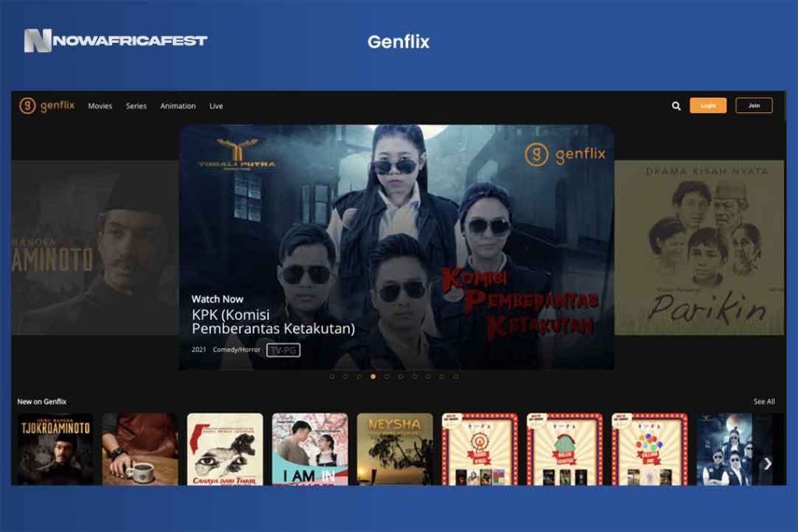Open the KPK (Komisi Pemberantas Ketakutan) title
Image resolution: width=798 pixels, height=532 pixels.
[x=274, y=322]
